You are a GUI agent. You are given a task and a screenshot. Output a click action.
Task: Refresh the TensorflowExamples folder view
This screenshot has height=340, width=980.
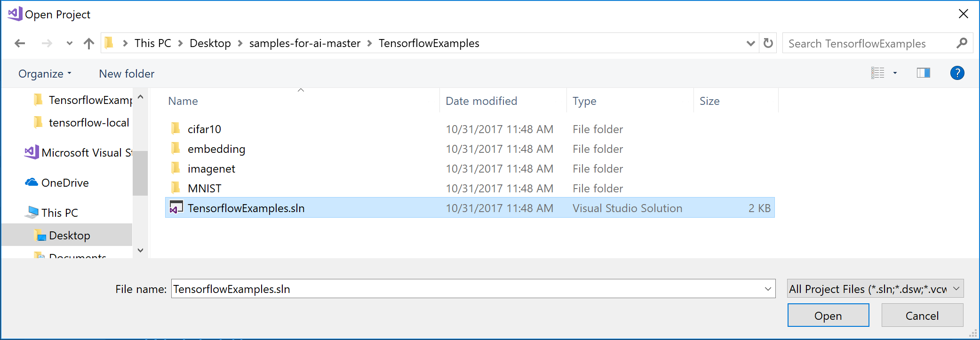tap(768, 43)
